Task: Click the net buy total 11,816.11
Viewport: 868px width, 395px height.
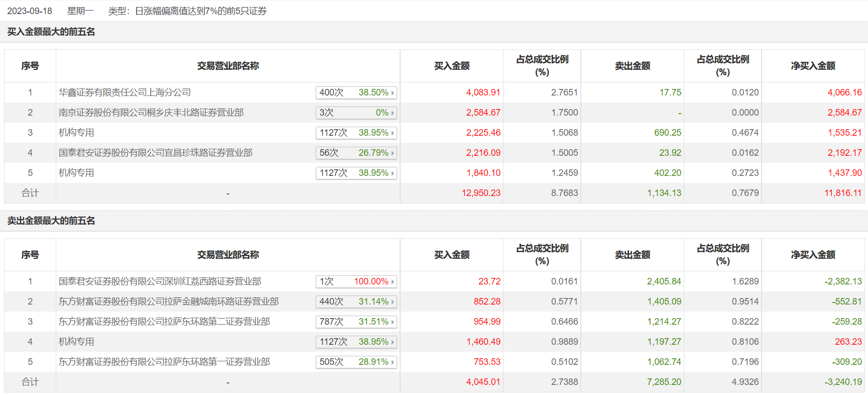Action: coord(843,193)
